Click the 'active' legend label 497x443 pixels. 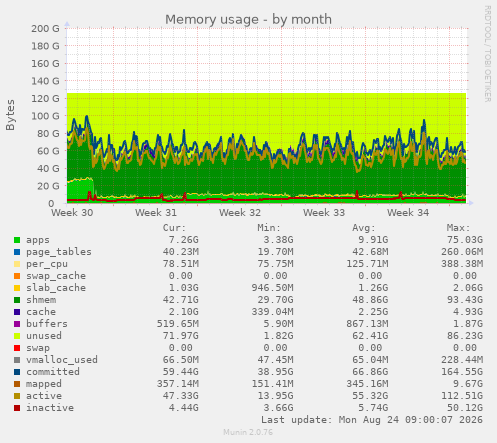[44, 396]
